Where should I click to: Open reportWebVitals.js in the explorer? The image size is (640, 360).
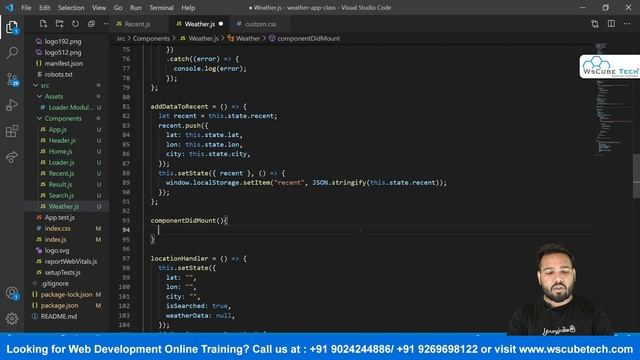71,262
